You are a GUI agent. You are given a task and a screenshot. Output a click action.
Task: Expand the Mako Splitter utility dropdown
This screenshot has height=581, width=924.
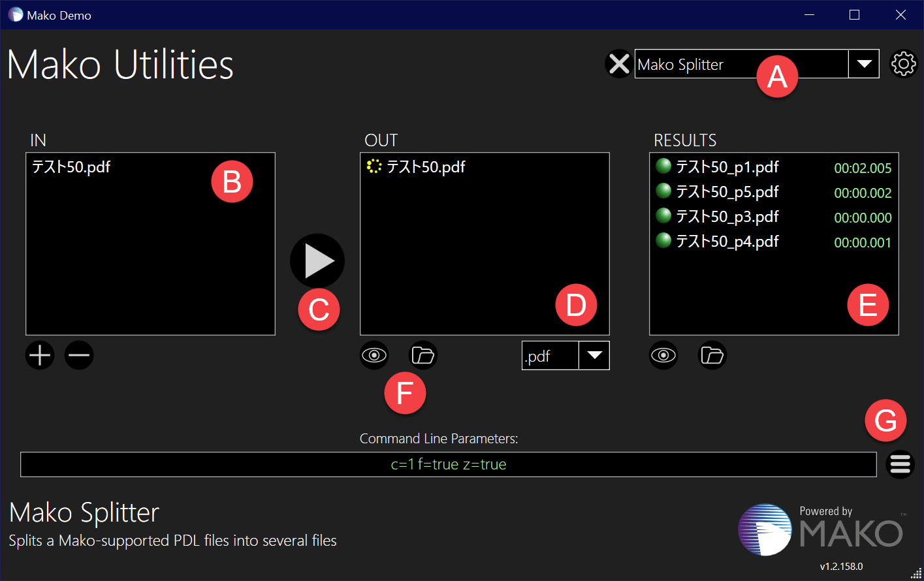864,64
